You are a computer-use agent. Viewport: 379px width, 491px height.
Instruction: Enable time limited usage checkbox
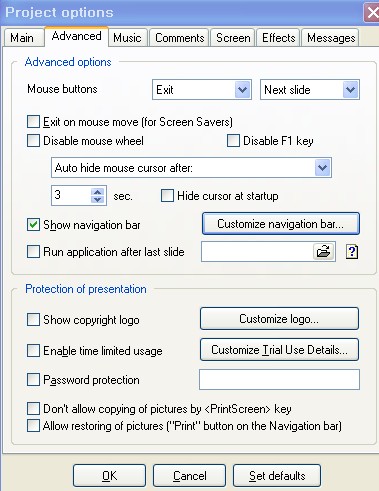click(33, 351)
